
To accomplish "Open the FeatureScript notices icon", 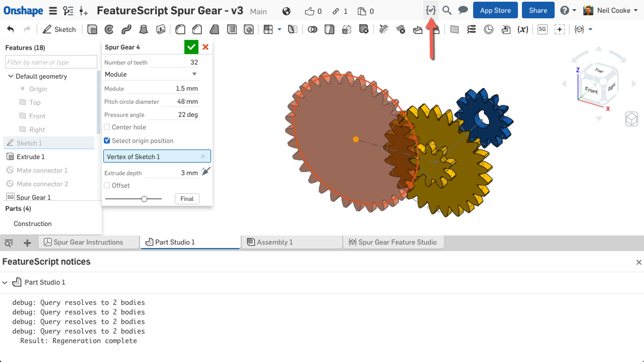I will (x=430, y=10).
